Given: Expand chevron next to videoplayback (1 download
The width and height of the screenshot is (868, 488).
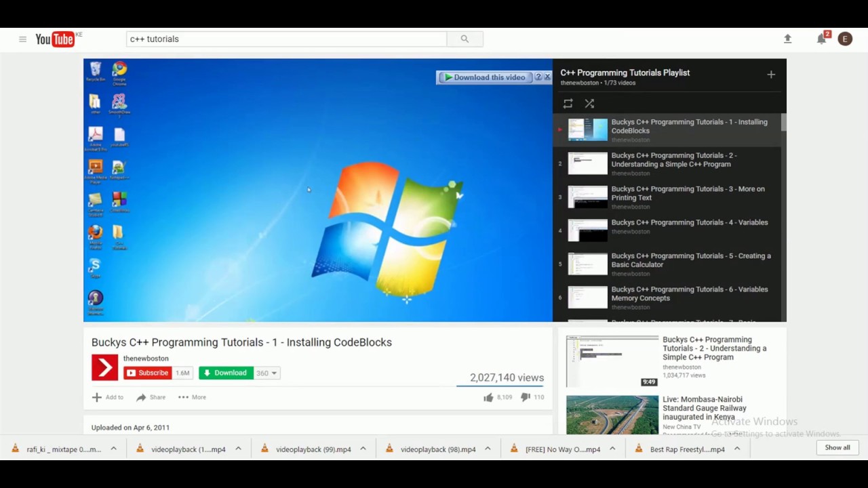Looking at the screenshot, I should click(x=238, y=449).
